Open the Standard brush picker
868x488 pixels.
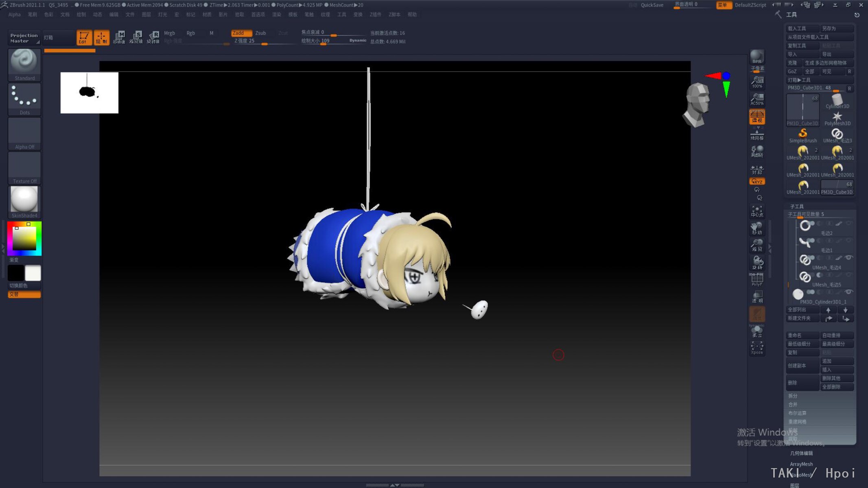click(24, 65)
